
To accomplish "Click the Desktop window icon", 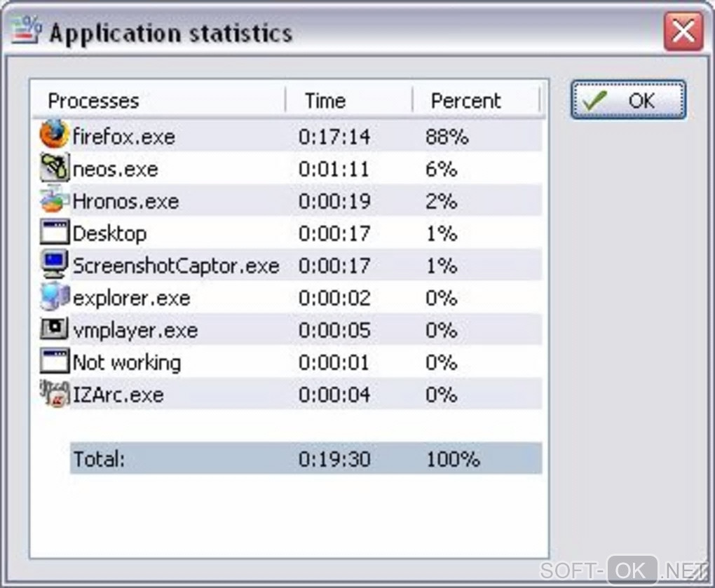I will click(x=54, y=231).
